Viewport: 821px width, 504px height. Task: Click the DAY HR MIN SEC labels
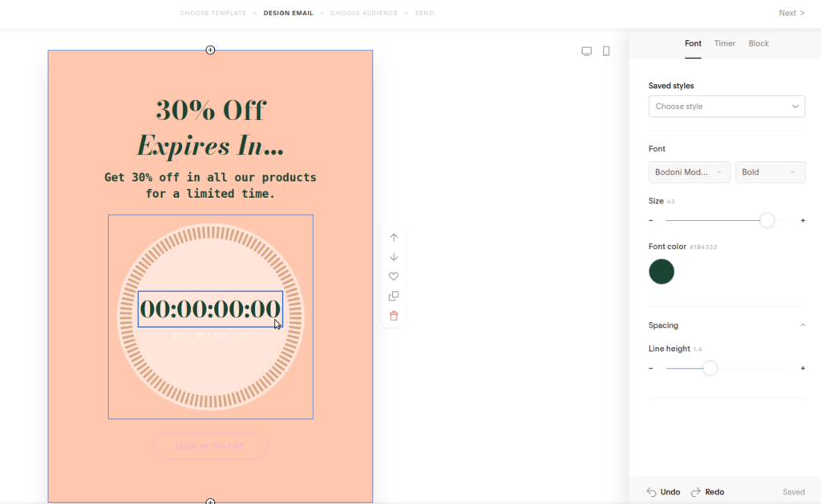211,336
